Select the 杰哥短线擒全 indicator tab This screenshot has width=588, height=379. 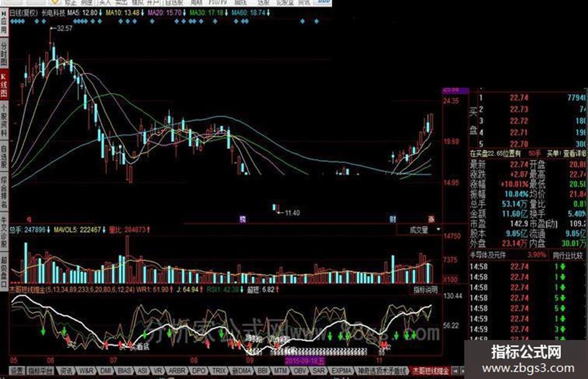(x=431, y=371)
